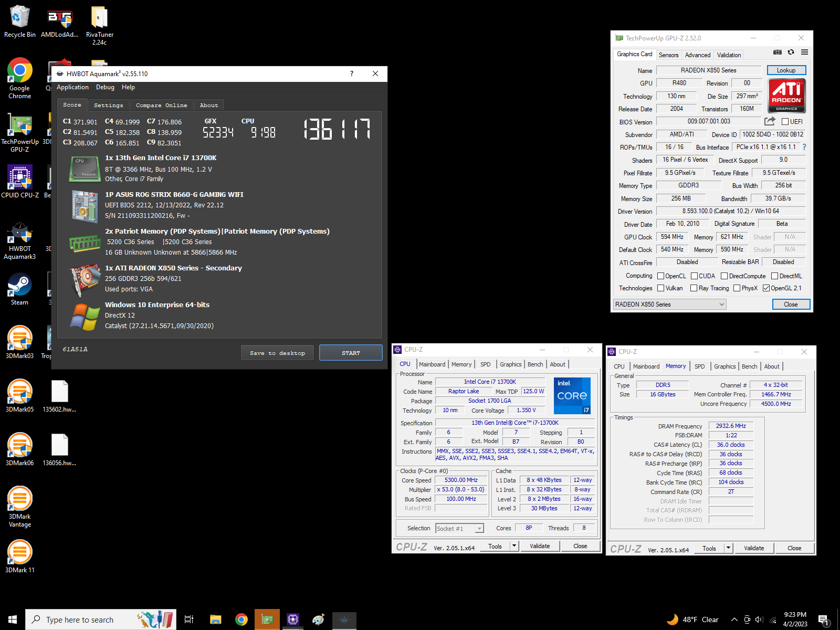Open the GPU-Z hamburger menu icon
This screenshot has width=840, height=630.
[804, 52]
